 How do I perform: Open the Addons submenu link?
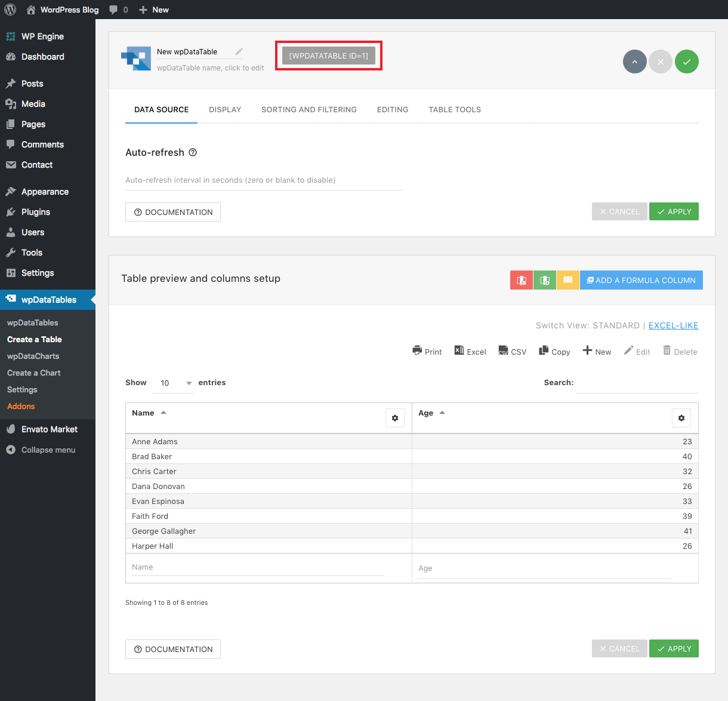[x=21, y=406]
